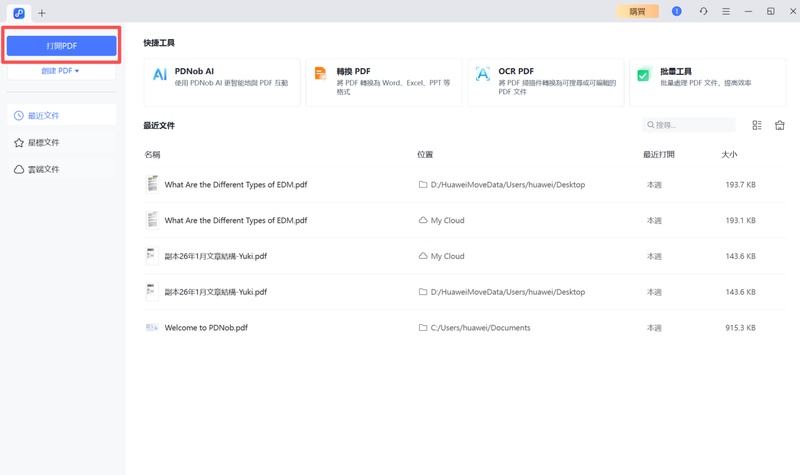Open the hamburger menu in title bar

(726, 12)
